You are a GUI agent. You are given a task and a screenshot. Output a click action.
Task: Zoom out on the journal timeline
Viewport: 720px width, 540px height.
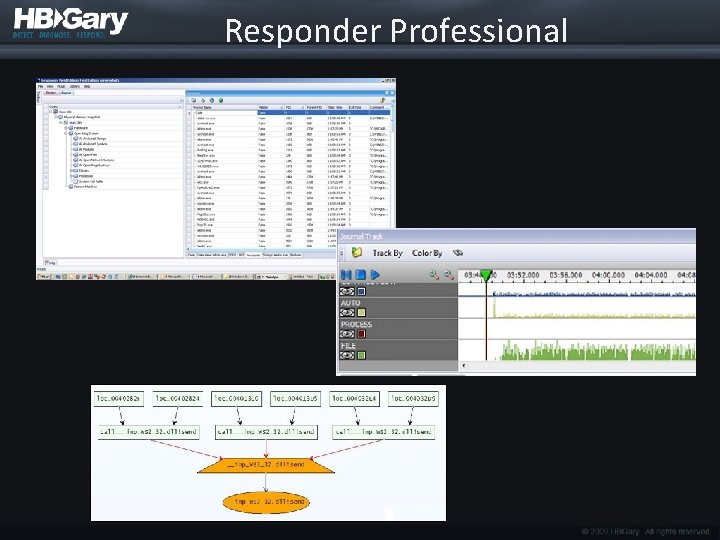[449, 275]
